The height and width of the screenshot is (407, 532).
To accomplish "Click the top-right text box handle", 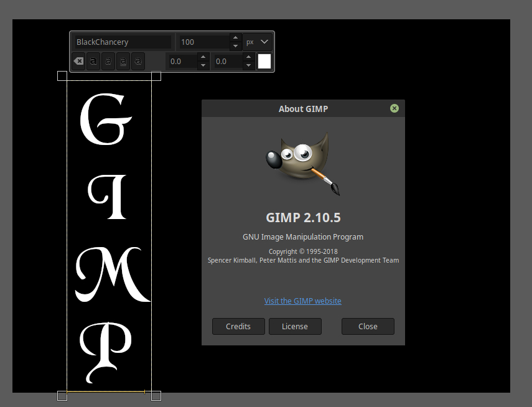I will (x=156, y=76).
